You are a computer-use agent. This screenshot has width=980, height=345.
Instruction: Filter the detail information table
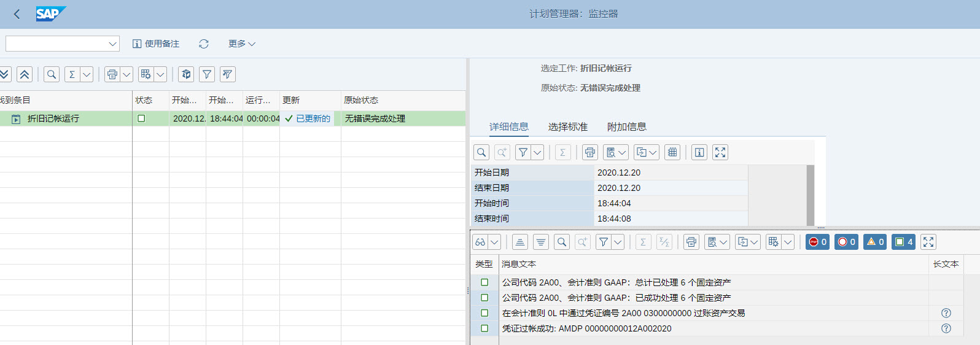click(x=523, y=152)
